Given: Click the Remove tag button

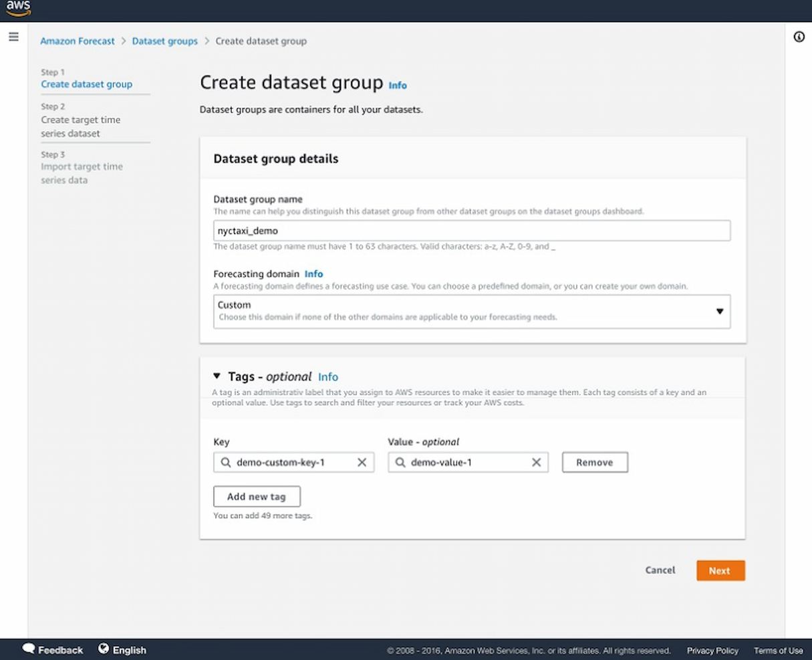Looking at the screenshot, I should (595, 462).
